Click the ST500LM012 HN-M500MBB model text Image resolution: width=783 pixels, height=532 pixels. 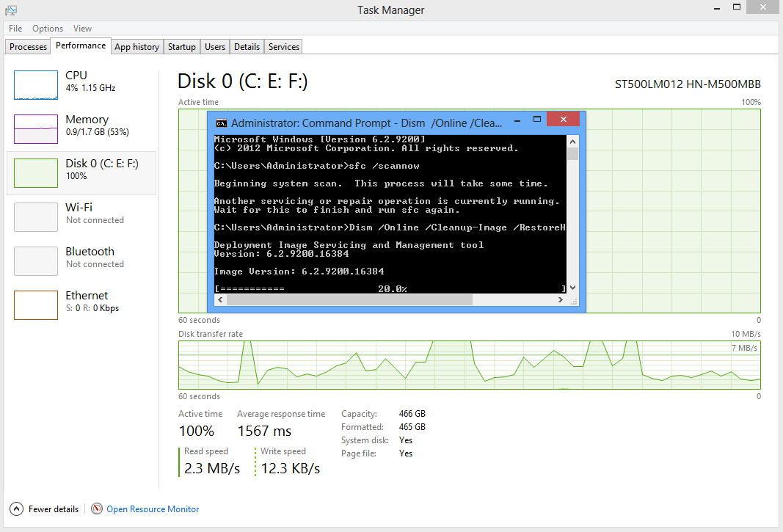(x=688, y=84)
